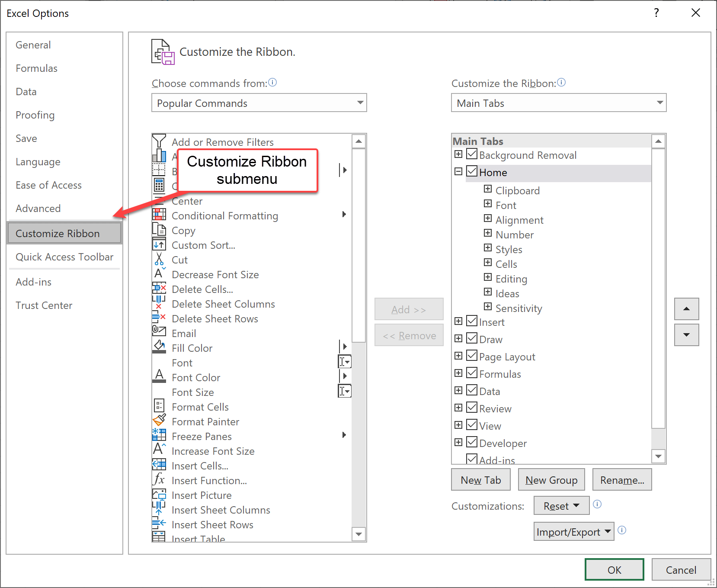Click the Conditional Formatting icon

pos(159,215)
